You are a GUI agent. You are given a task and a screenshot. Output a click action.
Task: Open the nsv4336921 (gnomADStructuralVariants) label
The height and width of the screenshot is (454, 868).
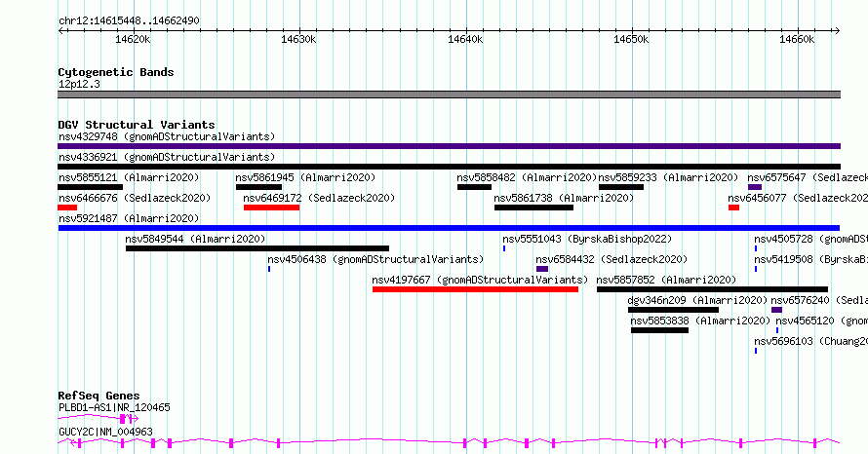(x=167, y=157)
